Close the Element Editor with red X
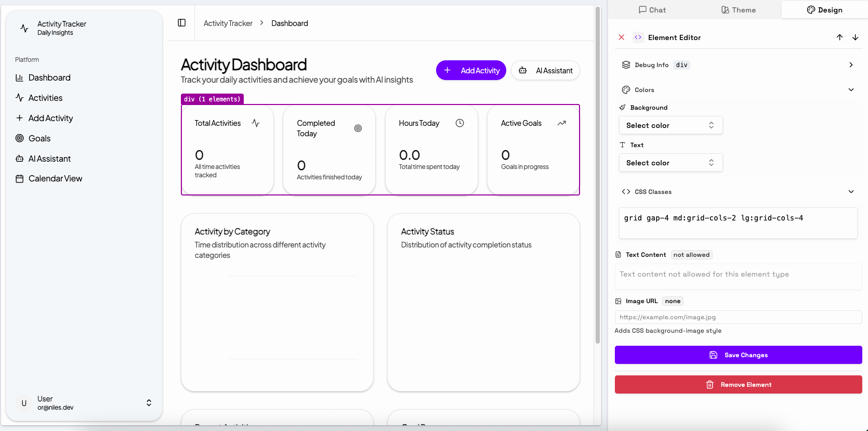Screen dimensions: 868x431 pos(622,37)
